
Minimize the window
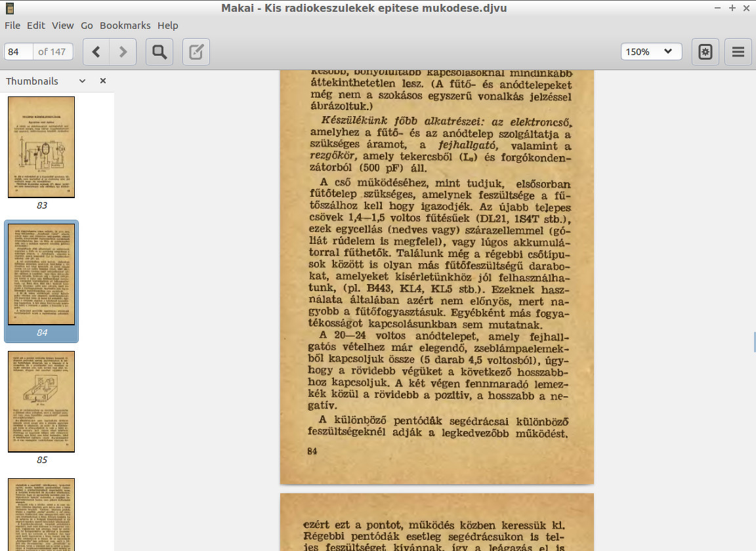click(717, 8)
